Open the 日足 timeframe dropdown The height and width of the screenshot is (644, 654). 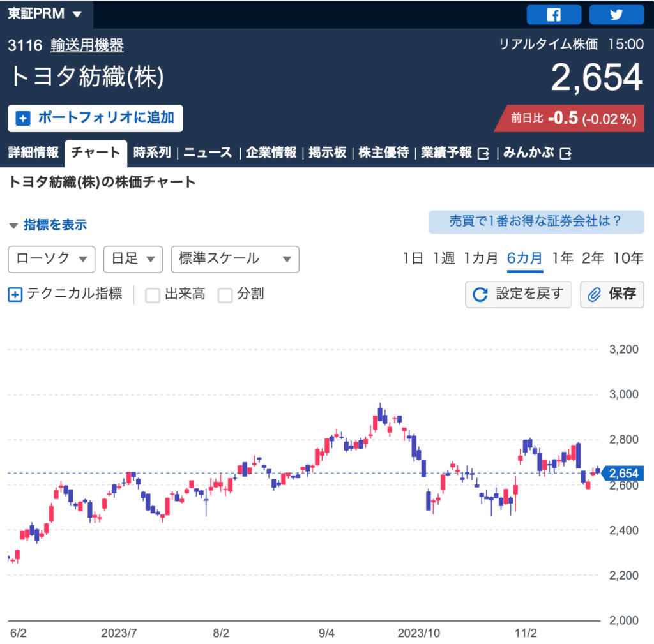[x=133, y=259]
